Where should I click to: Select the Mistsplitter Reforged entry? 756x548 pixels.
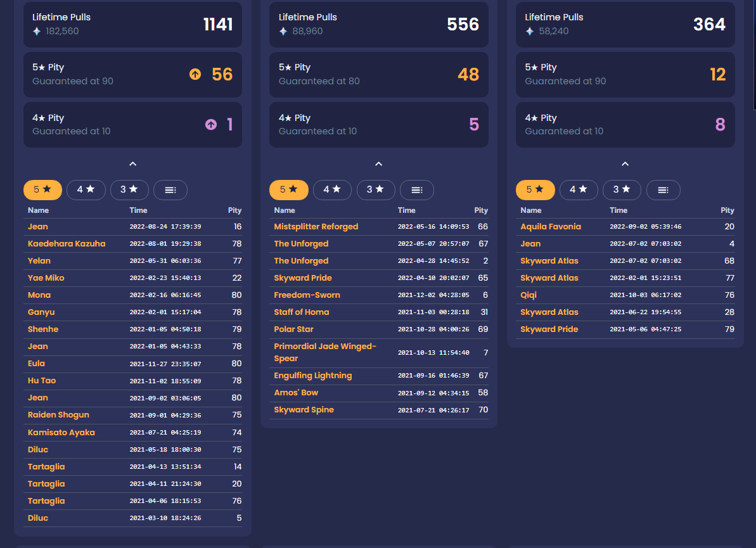pos(379,227)
